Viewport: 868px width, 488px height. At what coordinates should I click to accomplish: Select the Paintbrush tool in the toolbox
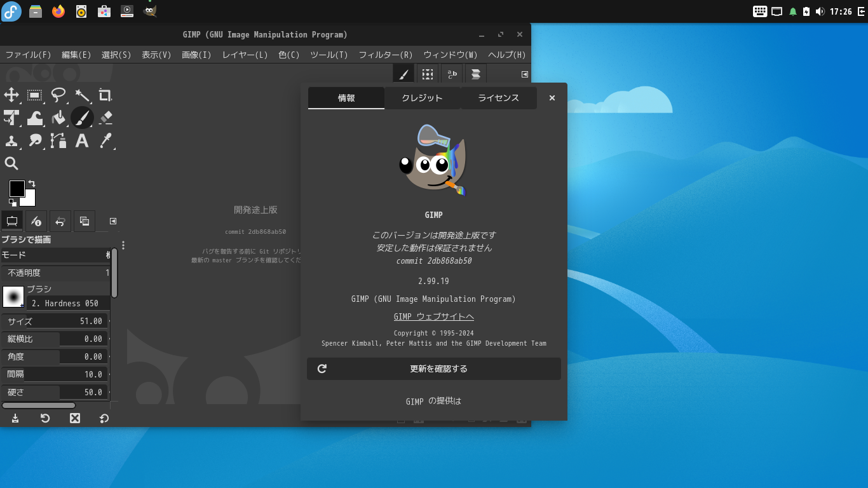point(82,118)
